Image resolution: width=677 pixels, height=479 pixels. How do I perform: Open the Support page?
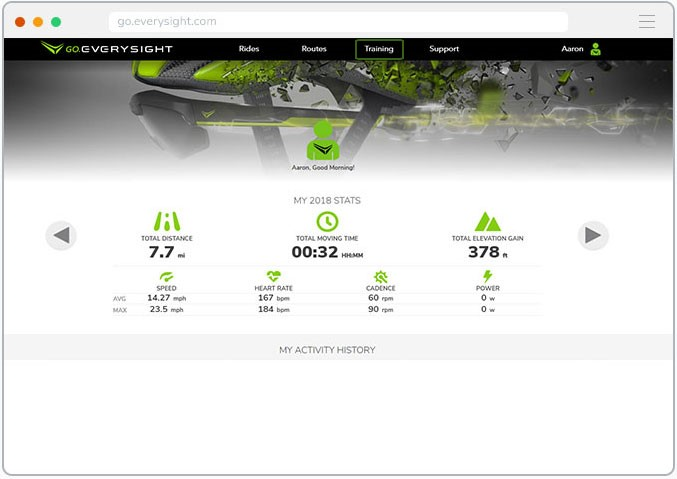(x=444, y=49)
